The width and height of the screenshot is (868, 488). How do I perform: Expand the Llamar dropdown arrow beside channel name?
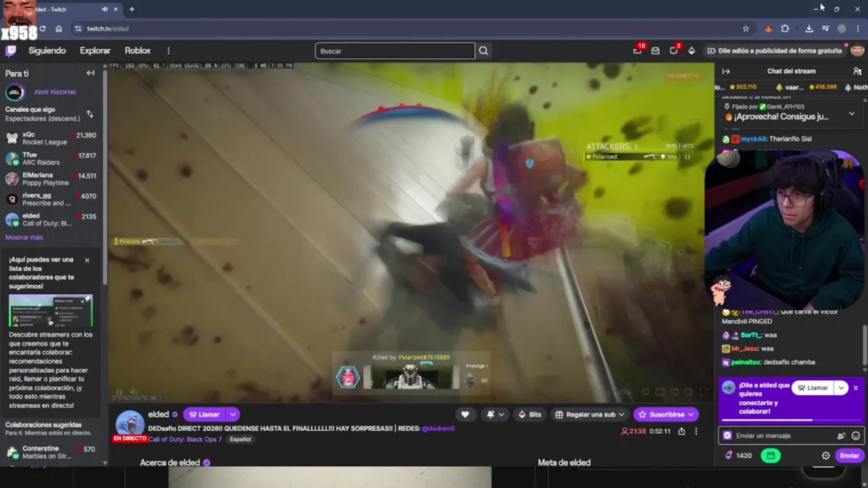[x=233, y=414]
